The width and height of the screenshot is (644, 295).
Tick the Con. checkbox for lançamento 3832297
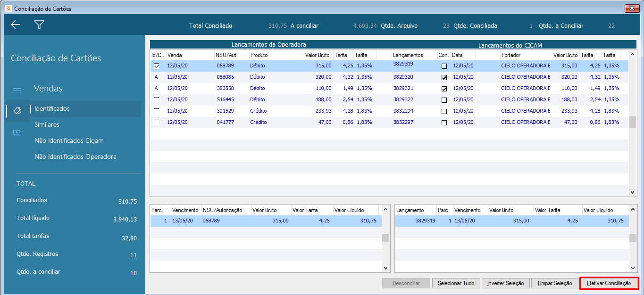click(444, 123)
